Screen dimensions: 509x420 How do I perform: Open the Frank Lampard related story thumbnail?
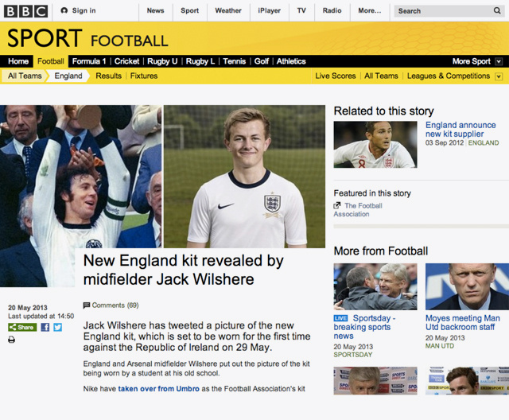pyautogui.click(x=375, y=145)
